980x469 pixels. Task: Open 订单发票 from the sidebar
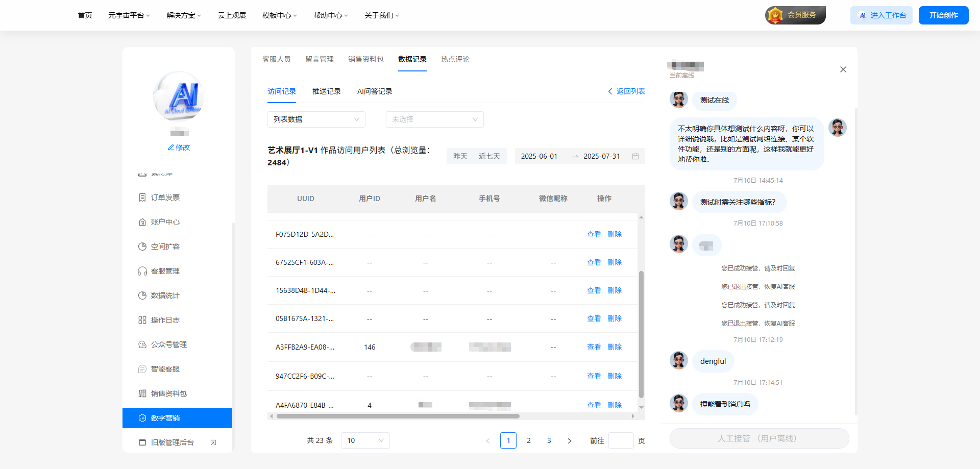click(164, 198)
